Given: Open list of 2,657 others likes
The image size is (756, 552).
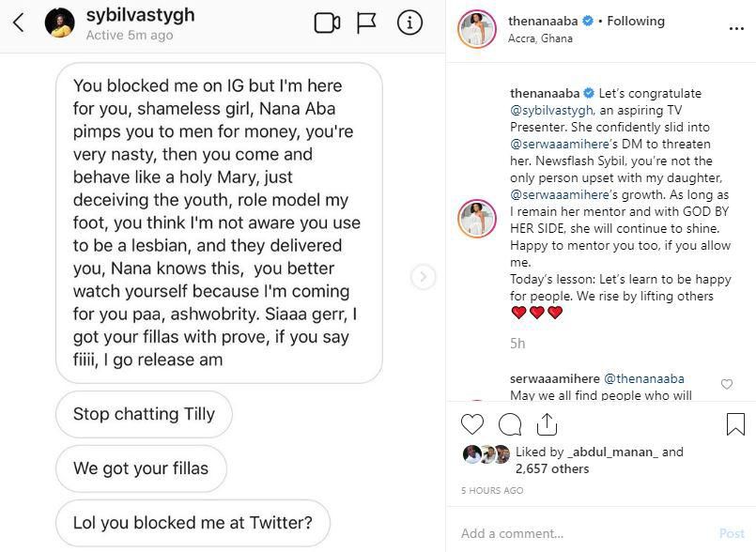Looking at the screenshot, I should 552,468.
